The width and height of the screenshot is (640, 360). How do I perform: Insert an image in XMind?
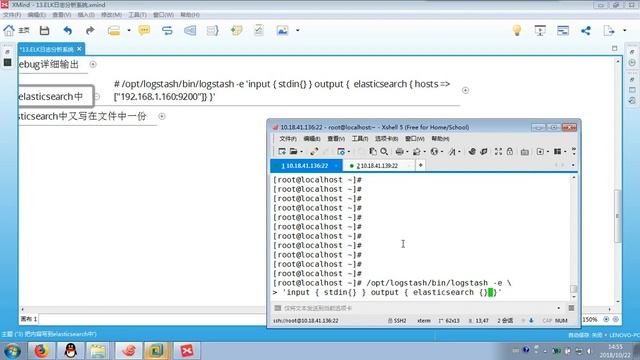(282, 31)
